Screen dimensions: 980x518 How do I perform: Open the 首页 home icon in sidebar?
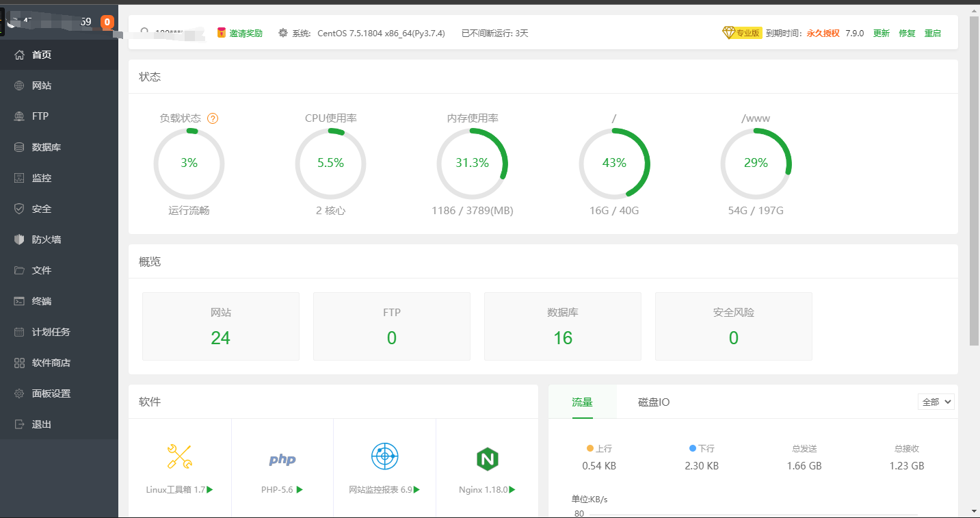coord(19,55)
